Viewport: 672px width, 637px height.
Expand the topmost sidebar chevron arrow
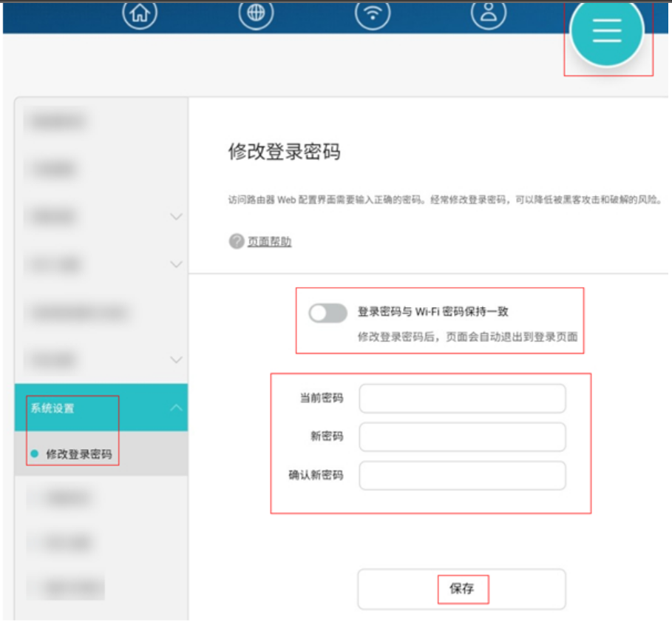[x=176, y=217]
